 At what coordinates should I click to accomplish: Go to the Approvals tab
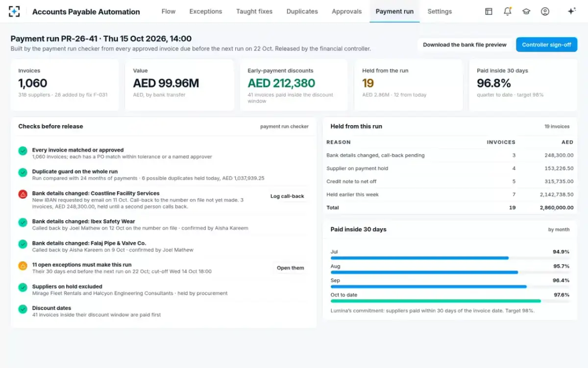tap(347, 11)
